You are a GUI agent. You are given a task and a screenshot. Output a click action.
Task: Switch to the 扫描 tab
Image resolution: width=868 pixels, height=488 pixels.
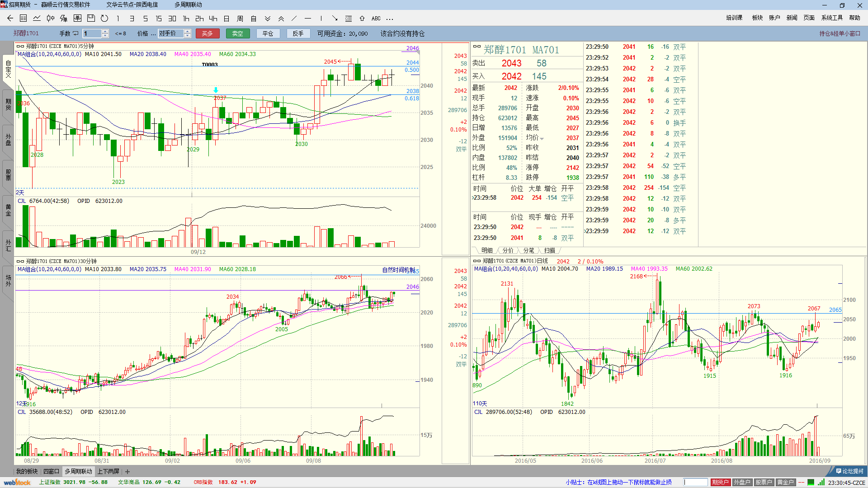tap(550, 250)
